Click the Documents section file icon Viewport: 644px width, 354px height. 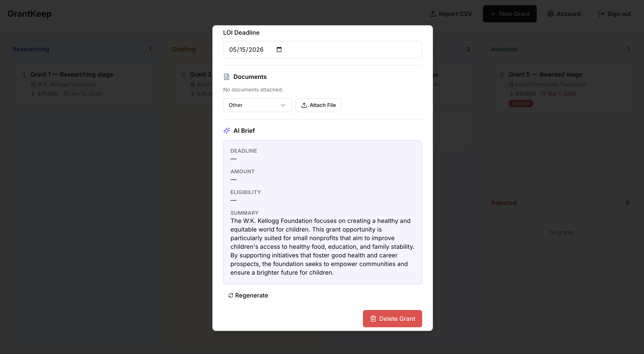(x=227, y=77)
